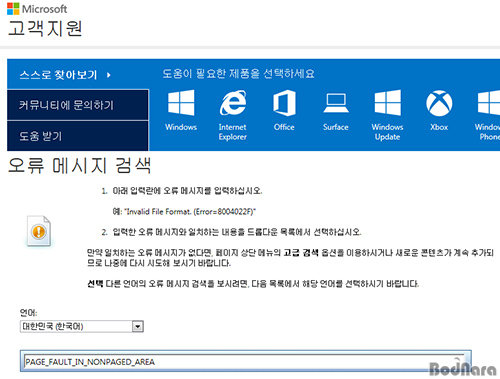This screenshot has width=500, height=379.
Task: Click the bold 선택 word
Action: tap(95, 284)
